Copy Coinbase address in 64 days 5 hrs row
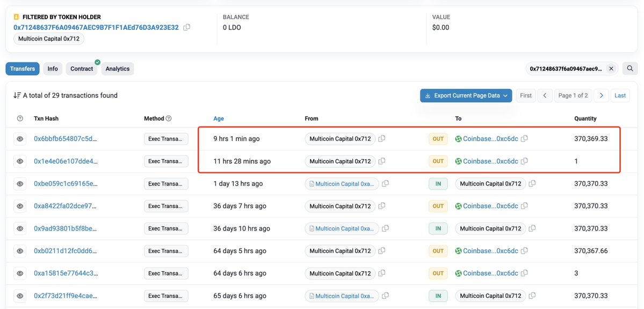 [524, 251]
